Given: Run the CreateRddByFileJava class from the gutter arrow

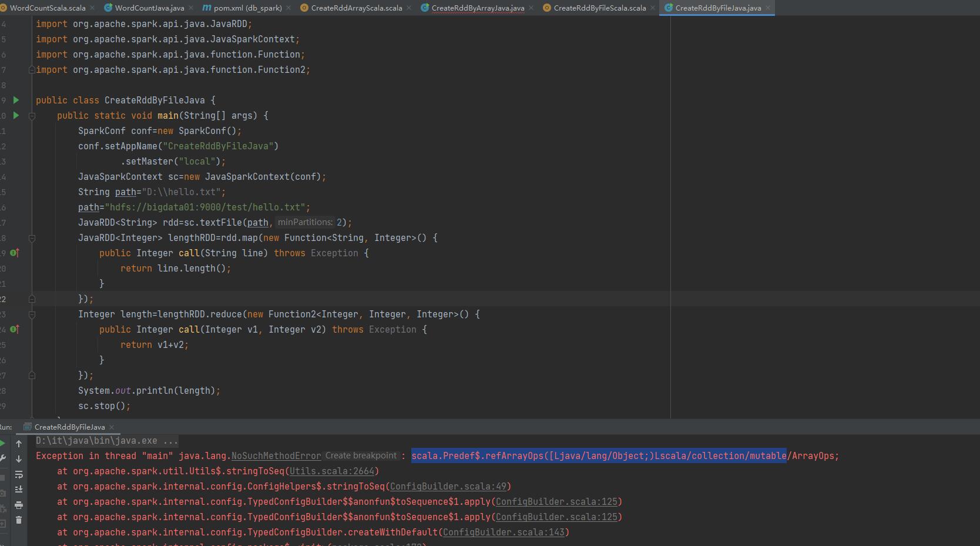Looking at the screenshot, I should coord(16,100).
